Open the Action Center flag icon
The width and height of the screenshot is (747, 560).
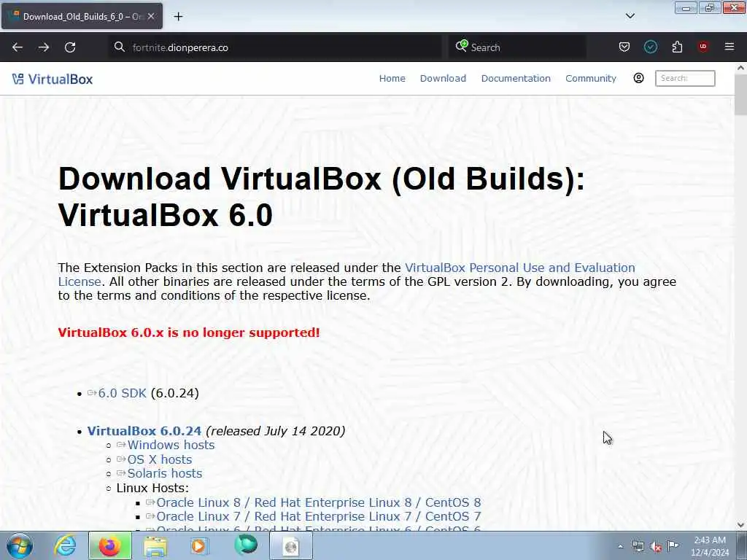pos(673,545)
